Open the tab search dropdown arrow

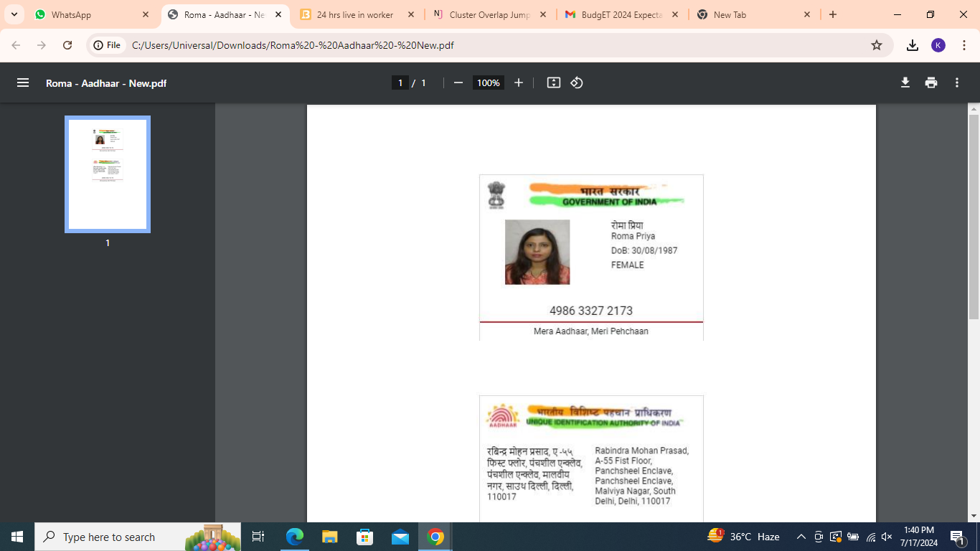point(14,14)
